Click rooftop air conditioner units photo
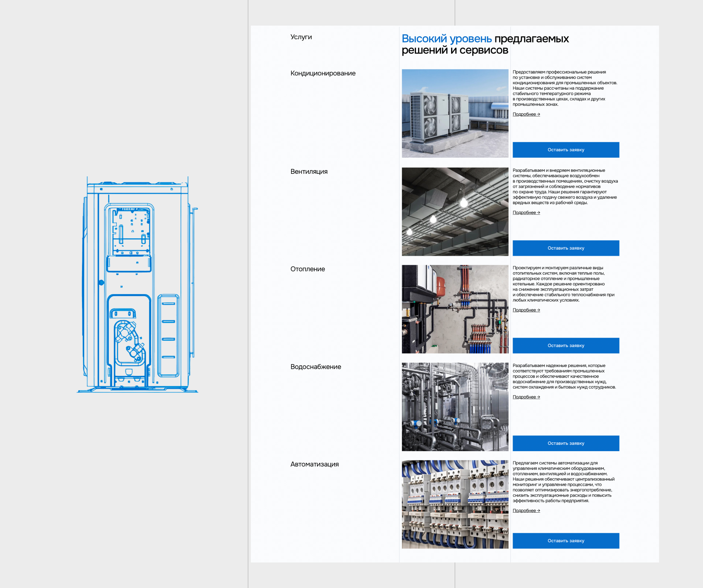703x588 pixels. pyautogui.click(x=455, y=113)
